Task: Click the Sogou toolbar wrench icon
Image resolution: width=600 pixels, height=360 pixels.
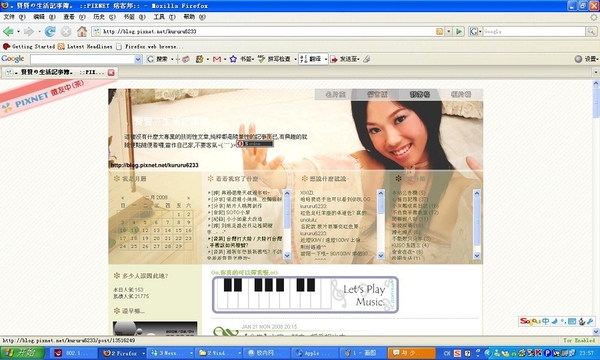Action: click(x=590, y=321)
